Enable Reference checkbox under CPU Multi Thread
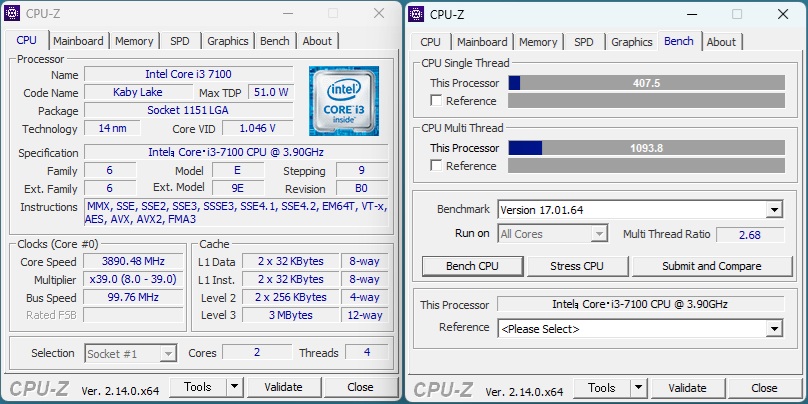Viewport: 808px width, 404px height. point(436,165)
